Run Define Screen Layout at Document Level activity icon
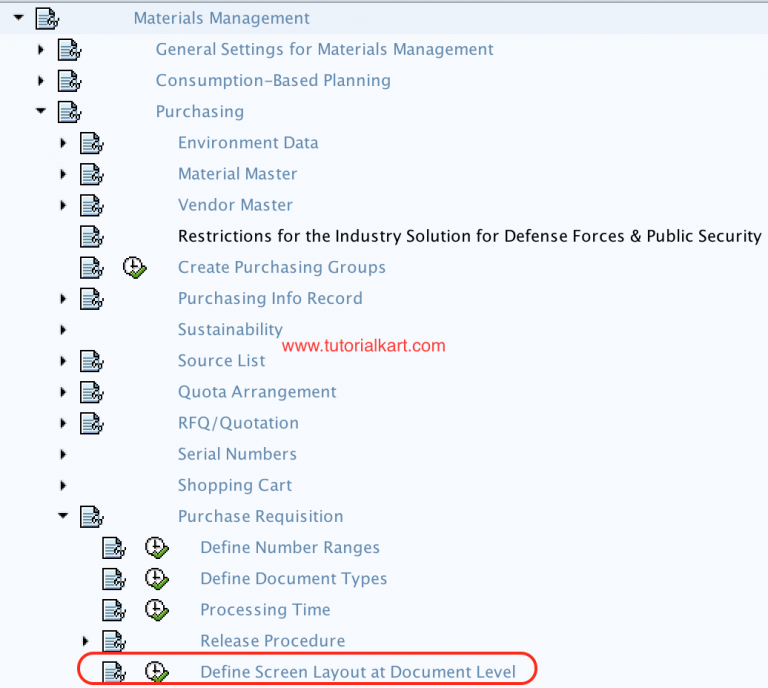The image size is (768, 688). click(x=157, y=672)
